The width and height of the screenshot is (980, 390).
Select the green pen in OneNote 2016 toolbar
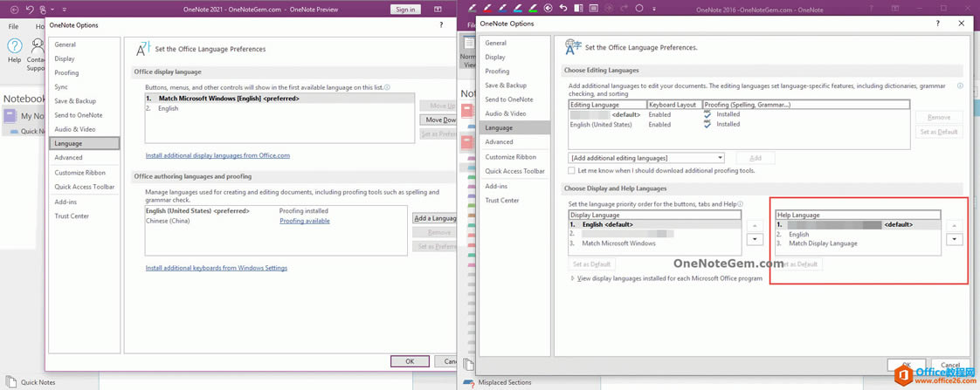[x=534, y=8]
